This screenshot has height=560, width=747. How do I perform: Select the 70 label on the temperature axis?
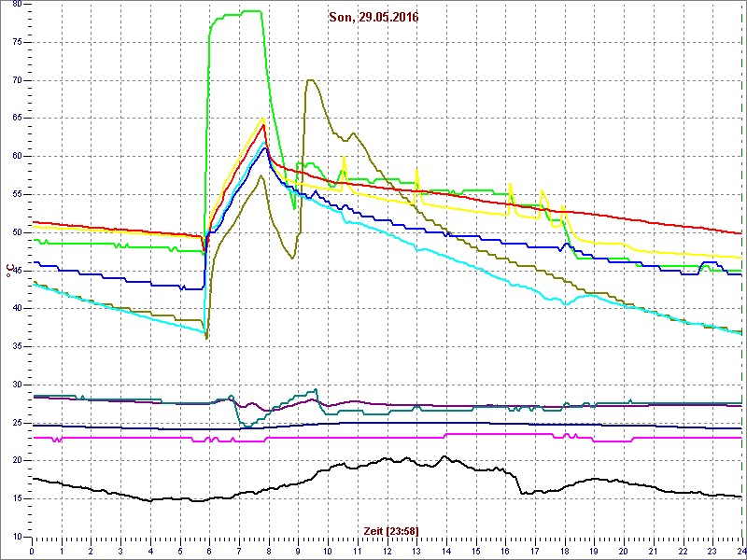click(x=17, y=80)
